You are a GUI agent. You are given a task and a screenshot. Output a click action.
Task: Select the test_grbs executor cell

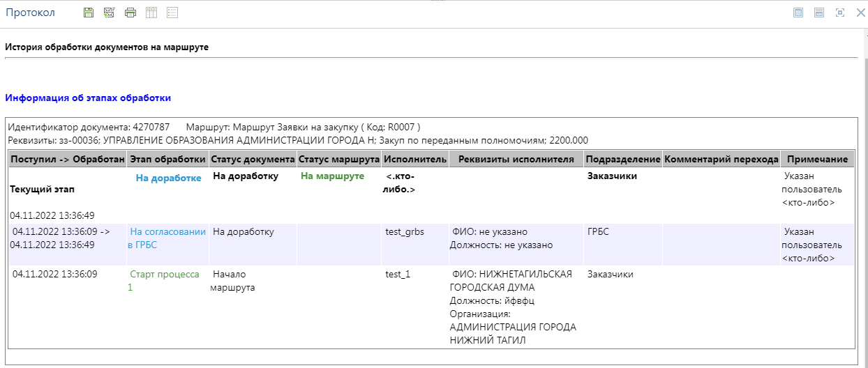405,232
